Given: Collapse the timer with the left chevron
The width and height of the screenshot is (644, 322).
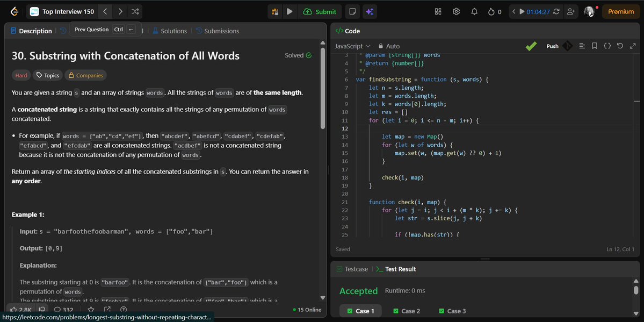Looking at the screenshot, I should [x=513, y=11].
